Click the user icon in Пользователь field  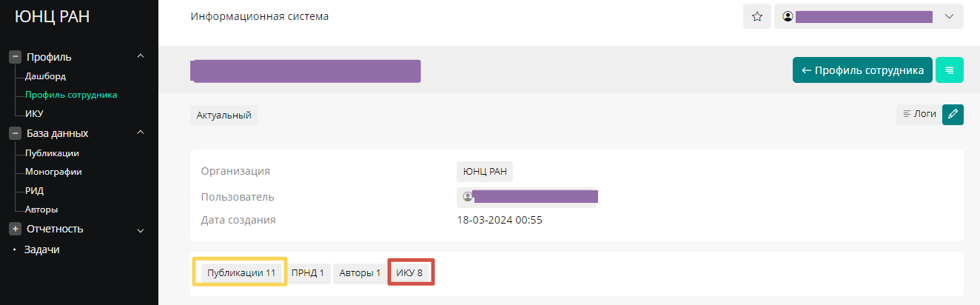click(467, 197)
